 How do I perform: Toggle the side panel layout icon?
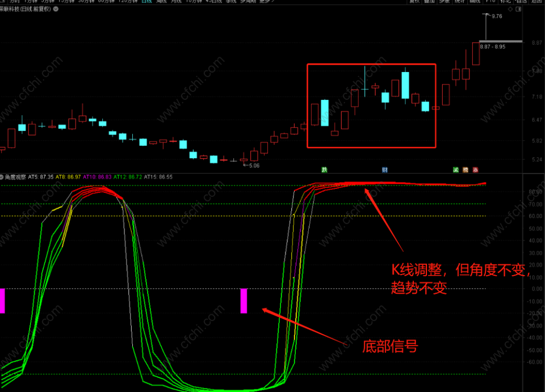[518, 9]
